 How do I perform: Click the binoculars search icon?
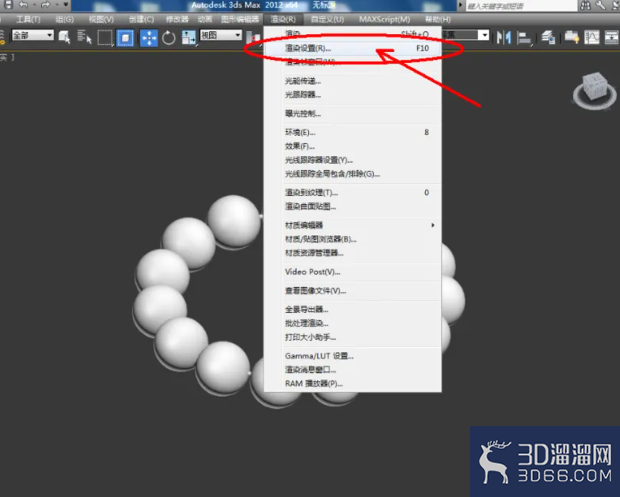[x=585, y=5]
